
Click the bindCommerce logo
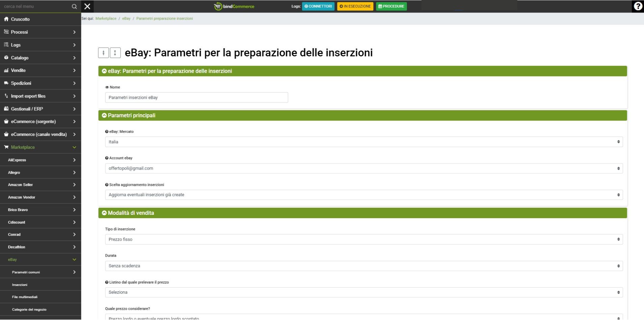[234, 6]
